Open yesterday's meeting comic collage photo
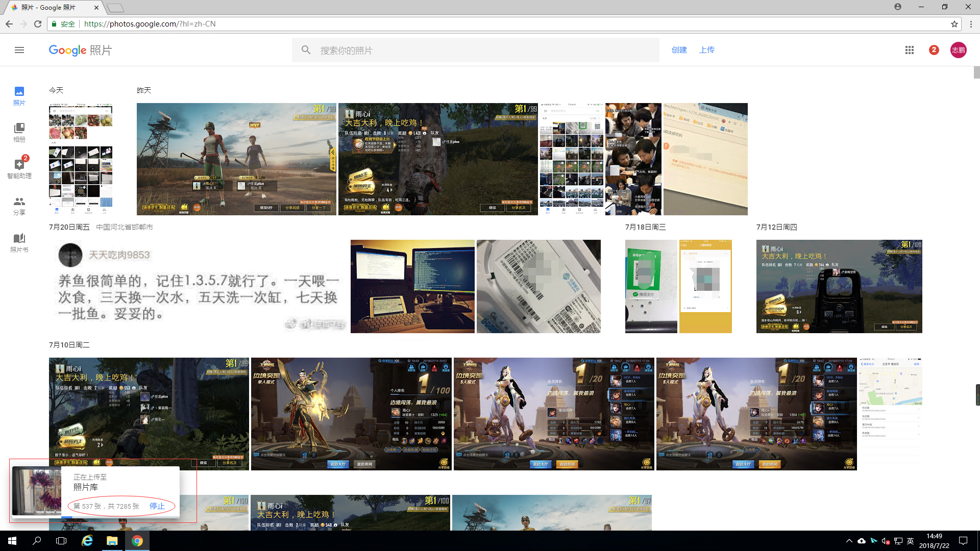 (x=633, y=159)
